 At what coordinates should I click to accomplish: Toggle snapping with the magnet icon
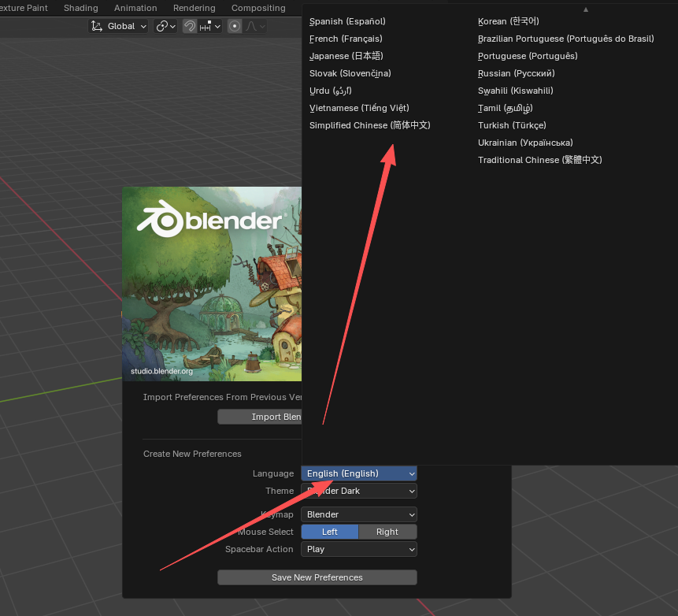[x=188, y=26]
